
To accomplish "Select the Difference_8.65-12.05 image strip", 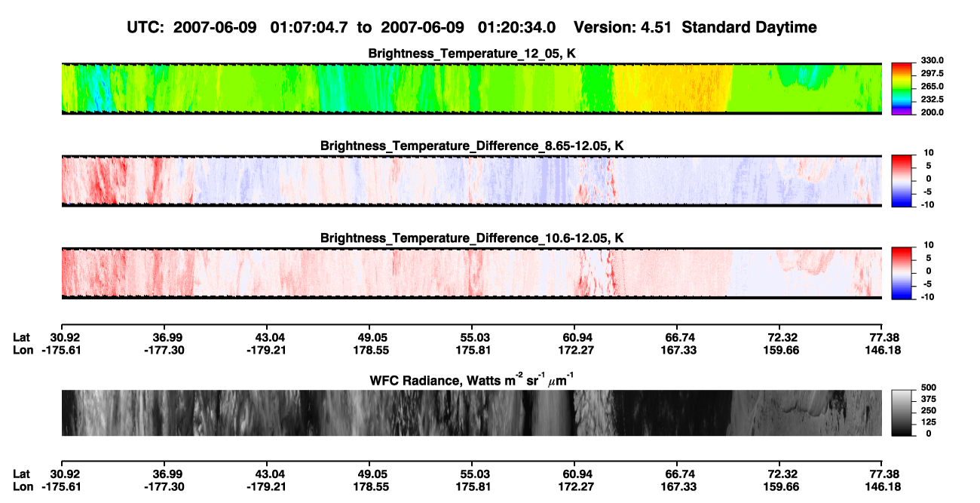I will 471,180.
